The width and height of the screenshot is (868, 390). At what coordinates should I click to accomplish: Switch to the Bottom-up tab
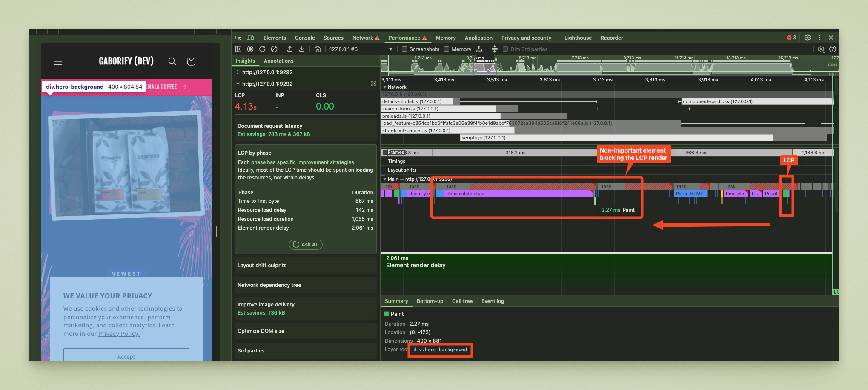[x=430, y=301]
